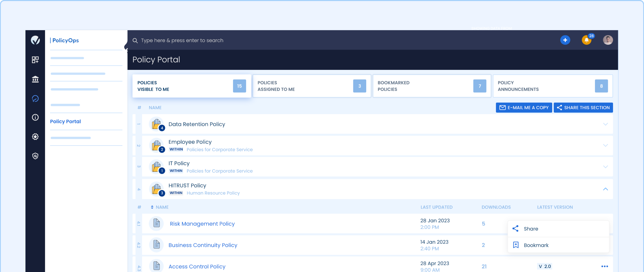644x272 pixels.
Task: Click download count 5 for Risk Management Policy
Action: coord(483,223)
